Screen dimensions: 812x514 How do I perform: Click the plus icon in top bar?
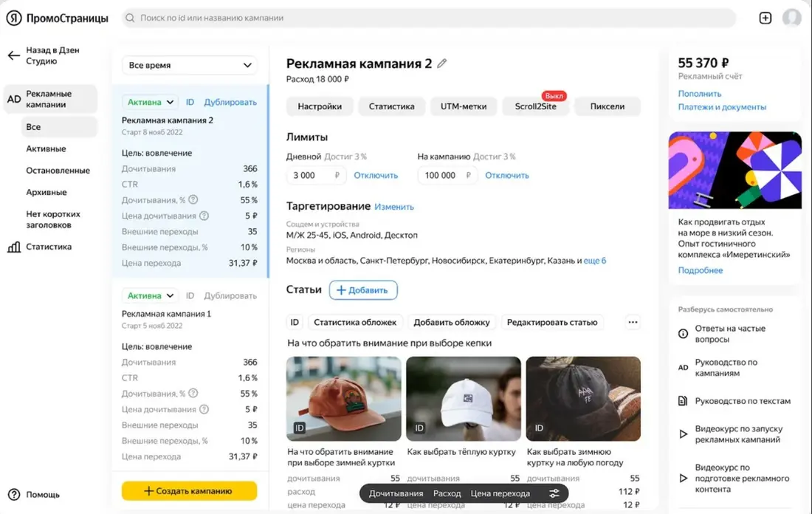765,18
